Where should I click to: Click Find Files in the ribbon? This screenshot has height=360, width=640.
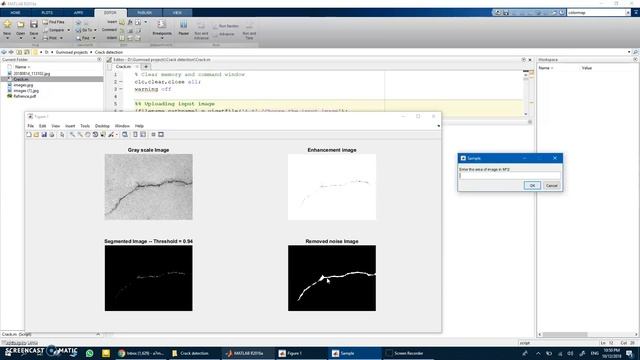tap(53, 22)
